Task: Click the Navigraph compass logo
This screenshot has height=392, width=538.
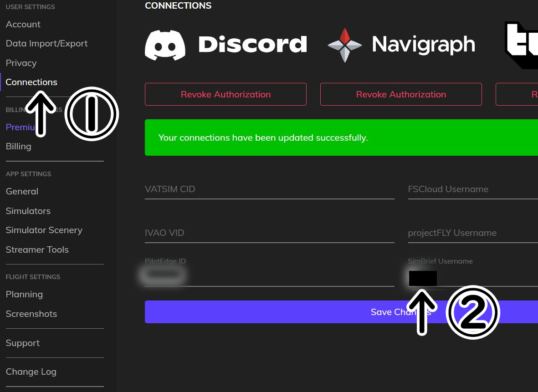Action: pyautogui.click(x=345, y=45)
